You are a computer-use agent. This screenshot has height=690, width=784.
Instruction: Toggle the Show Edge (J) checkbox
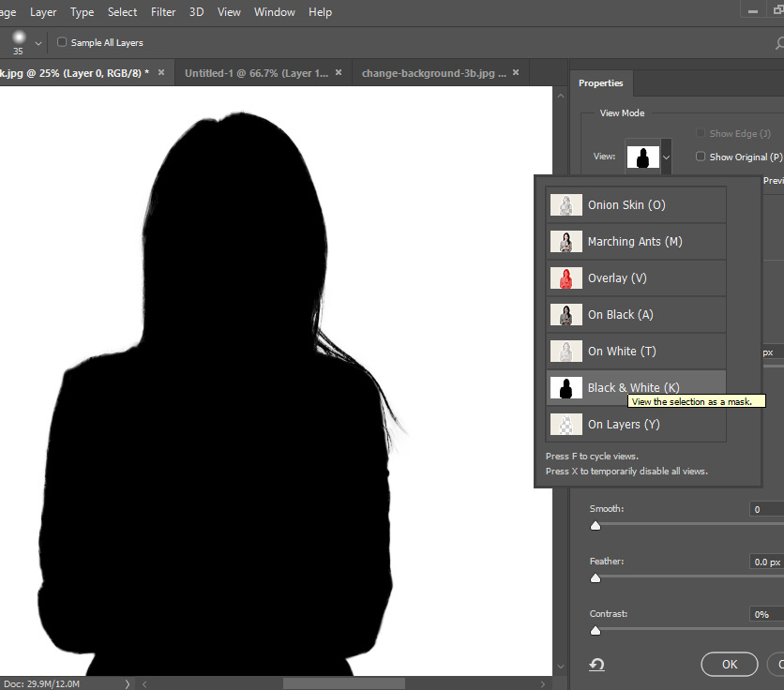click(701, 134)
